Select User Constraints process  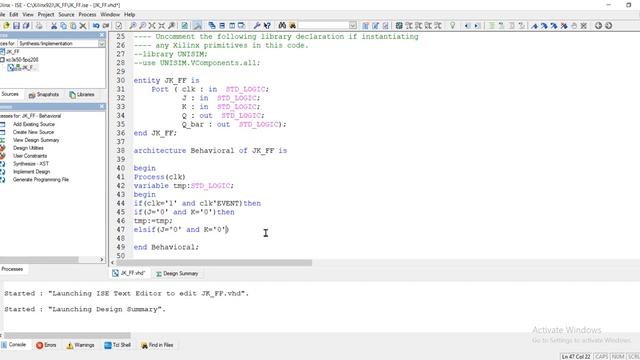coord(30,156)
